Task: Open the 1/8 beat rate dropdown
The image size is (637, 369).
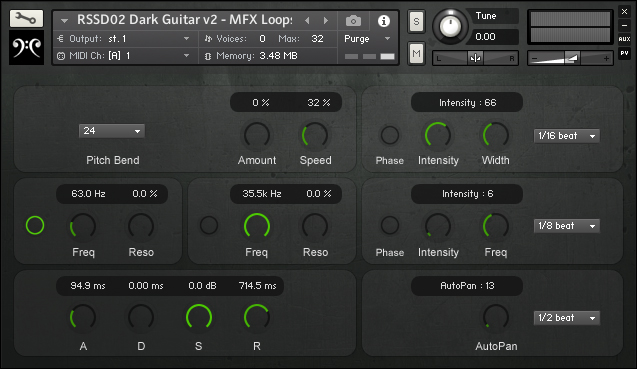Action: pyautogui.click(x=567, y=226)
